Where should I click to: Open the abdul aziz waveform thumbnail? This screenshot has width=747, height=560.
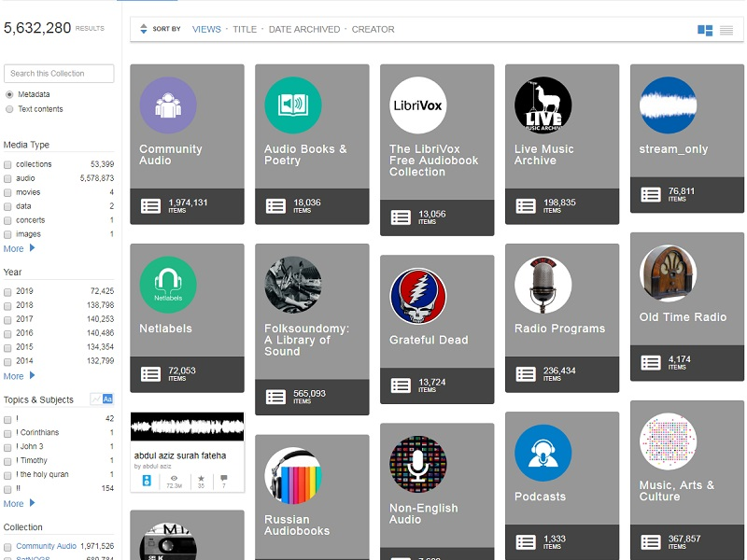tap(188, 427)
